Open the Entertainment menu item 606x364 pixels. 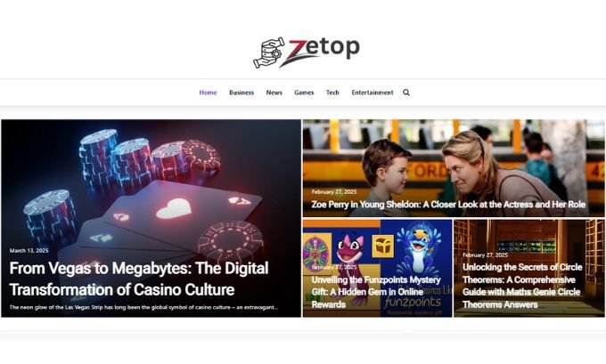[373, 93]
